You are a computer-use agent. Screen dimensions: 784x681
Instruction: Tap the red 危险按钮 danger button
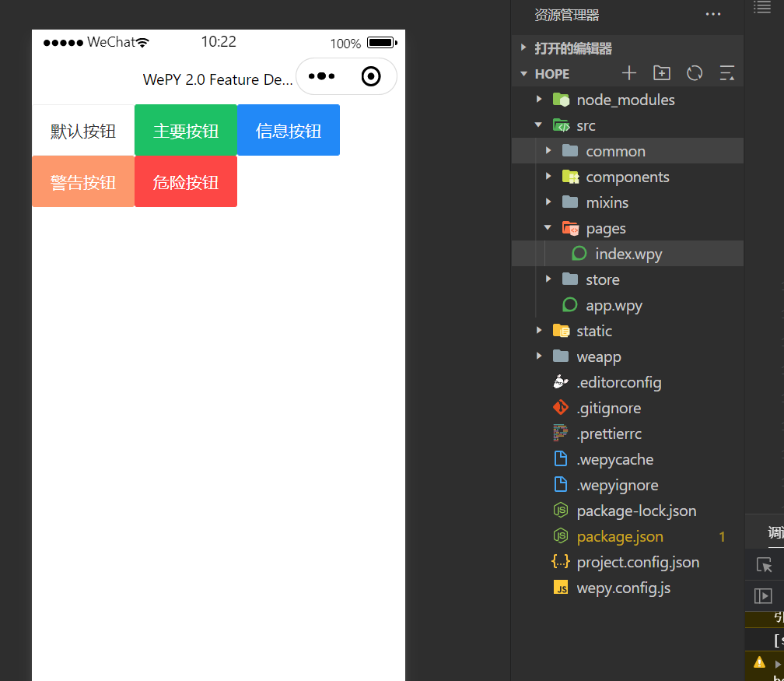(185, 181)
